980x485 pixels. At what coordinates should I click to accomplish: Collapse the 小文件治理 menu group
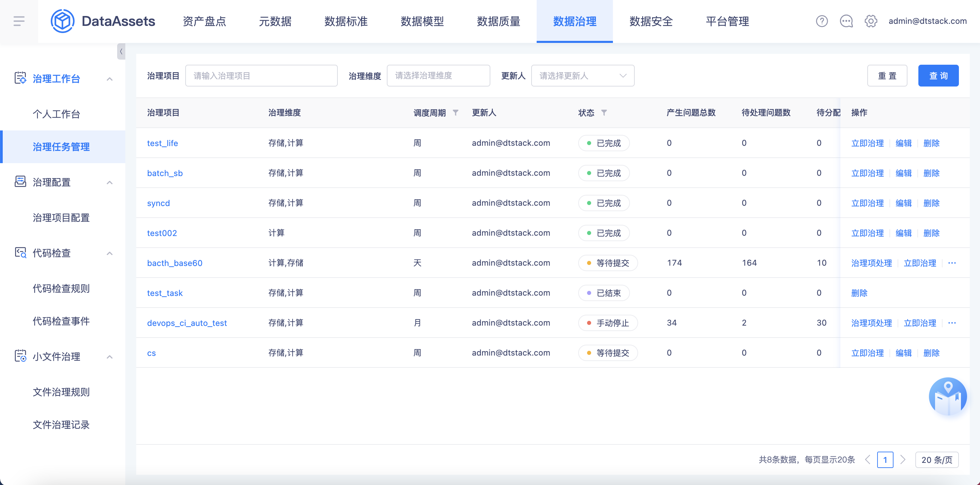pyautogui.click(x=110, y=357)
